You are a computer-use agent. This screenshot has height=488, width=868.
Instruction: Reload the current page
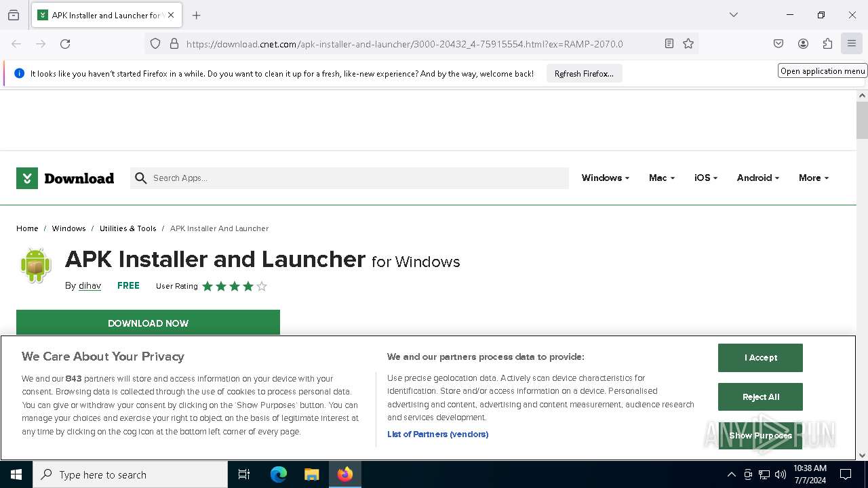pos(65,44)
